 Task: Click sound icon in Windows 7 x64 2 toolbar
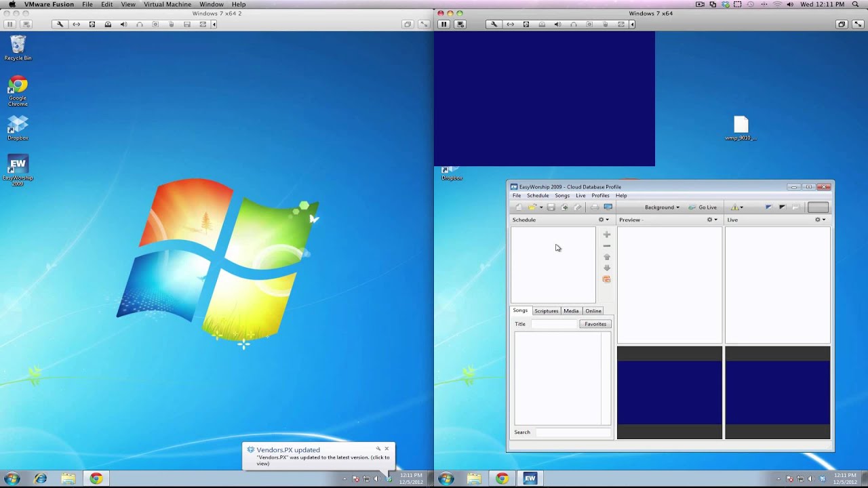[123, 24]
